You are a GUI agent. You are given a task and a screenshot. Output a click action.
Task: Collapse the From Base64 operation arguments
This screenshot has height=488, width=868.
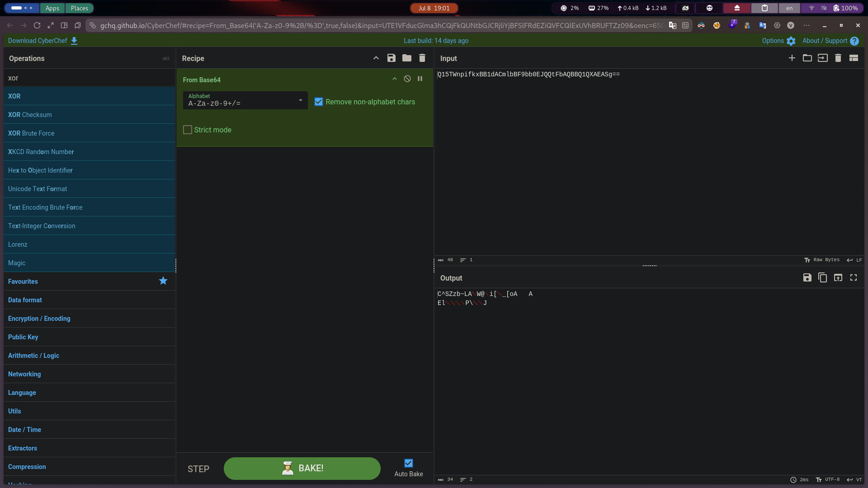pyautogui.click(x=395, y=79)
